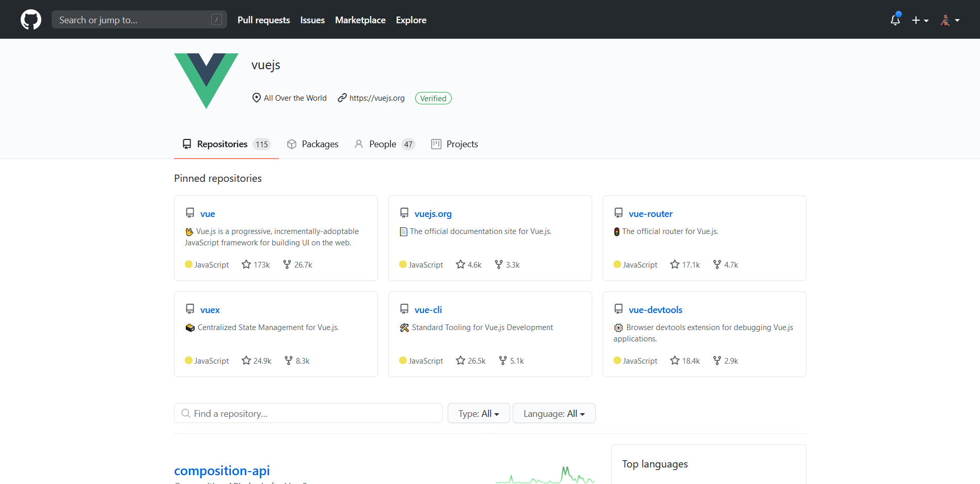This screenshot has width=980, height=484.
Task: Open the vuejs.org pinned repository
Action: (x=433, y=214)
